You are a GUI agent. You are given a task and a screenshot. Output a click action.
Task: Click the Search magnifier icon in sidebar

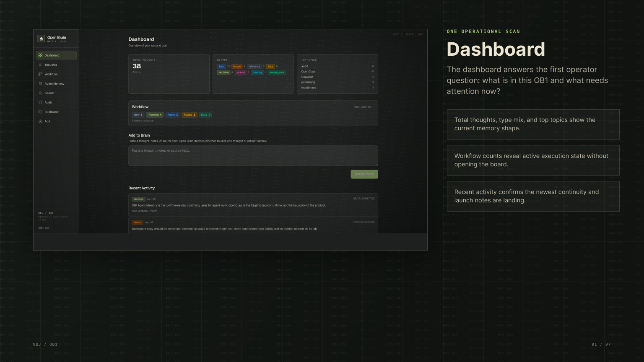click(x=40, y=93)
